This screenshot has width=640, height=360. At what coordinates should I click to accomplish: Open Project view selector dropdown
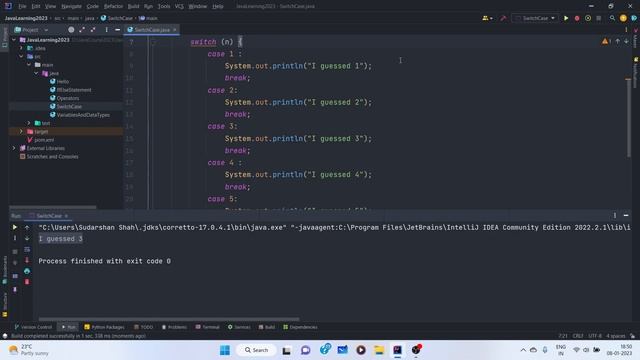[31, 30]
